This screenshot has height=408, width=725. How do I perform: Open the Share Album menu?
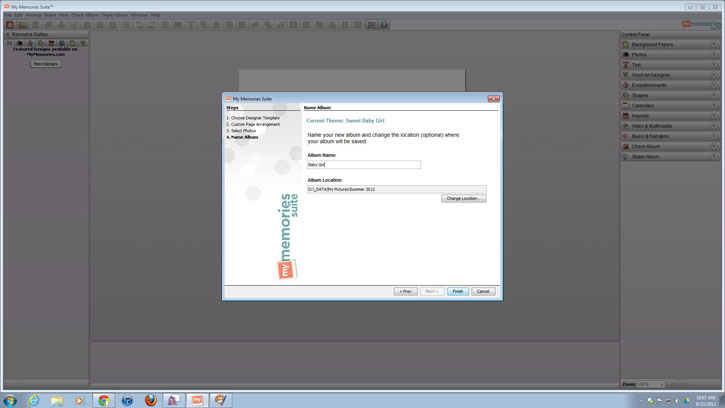(x=115, y=15)
